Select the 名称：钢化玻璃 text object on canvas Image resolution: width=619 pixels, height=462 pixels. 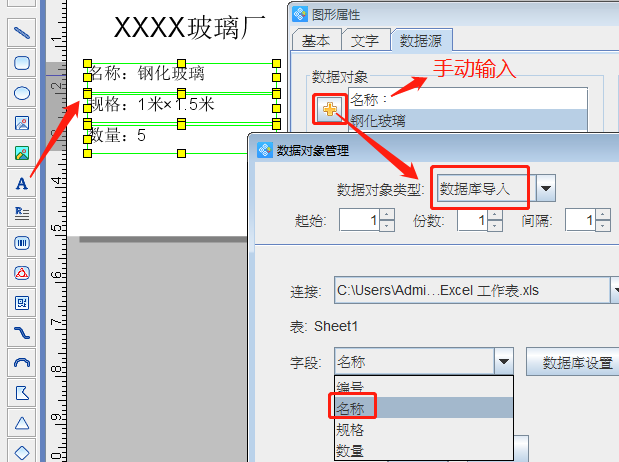[146, 73]
